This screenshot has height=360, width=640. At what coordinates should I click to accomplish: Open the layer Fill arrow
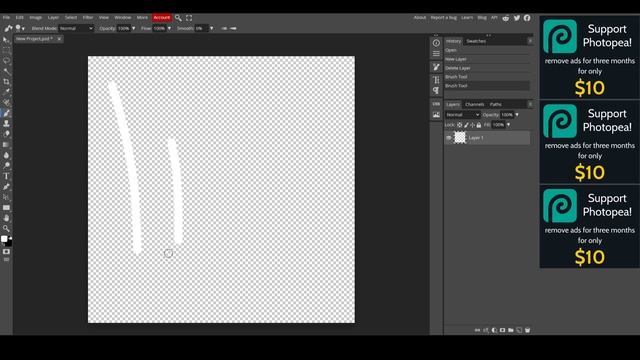point(508,125)
